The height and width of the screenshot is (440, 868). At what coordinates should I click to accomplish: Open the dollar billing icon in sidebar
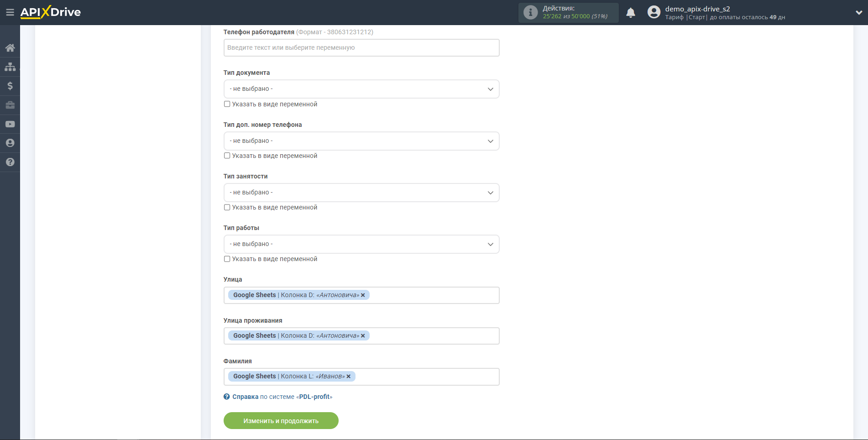point(10,86)
